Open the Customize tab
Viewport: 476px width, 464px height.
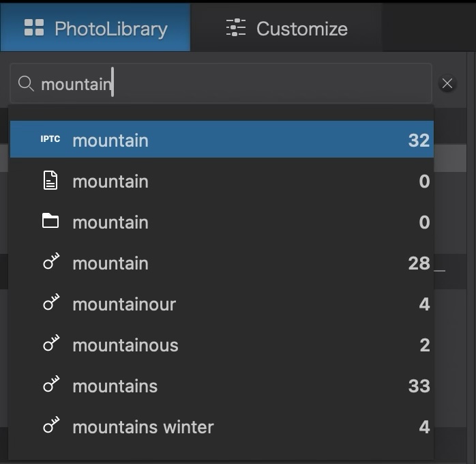(286, 28)
